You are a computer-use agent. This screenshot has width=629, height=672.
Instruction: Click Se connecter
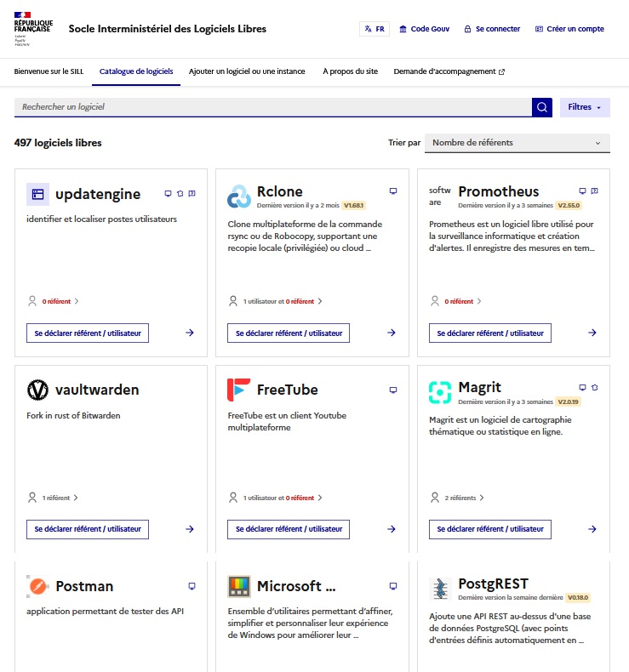492,29
